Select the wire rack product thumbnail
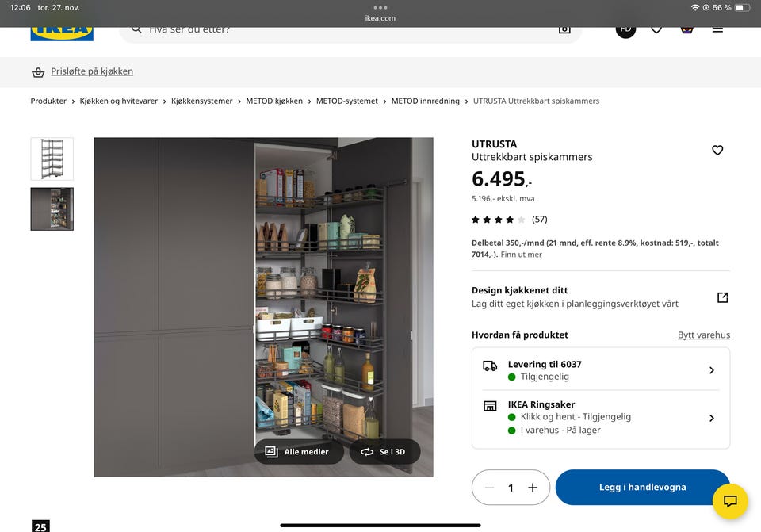 (x=52, y=159)
